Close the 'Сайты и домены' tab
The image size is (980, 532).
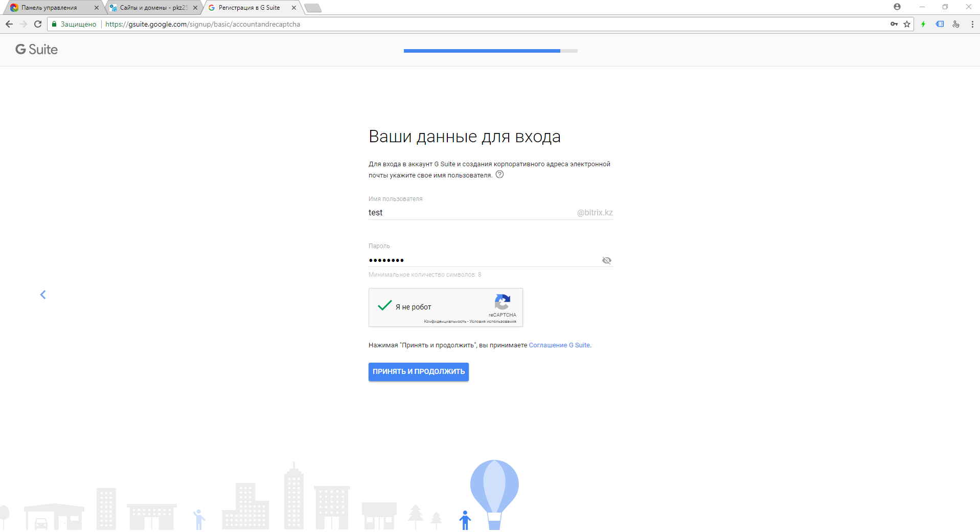pos(195,8)
